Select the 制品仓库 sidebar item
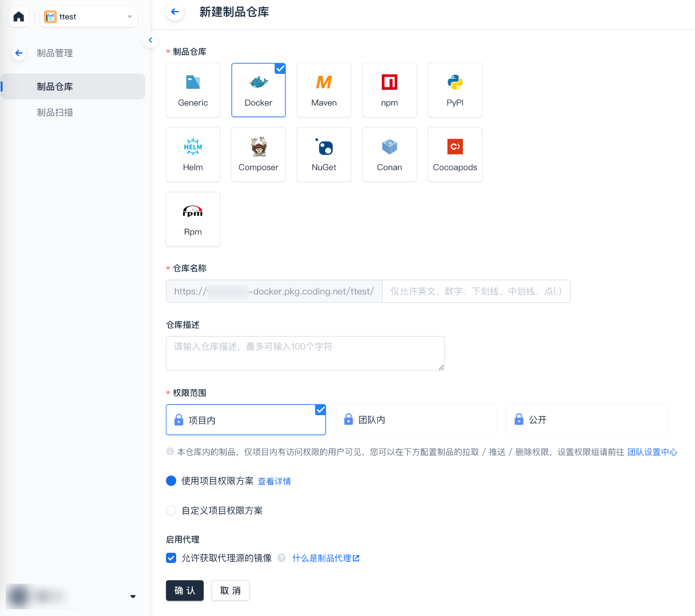695x616 pixels. click(x=73, y=86)
